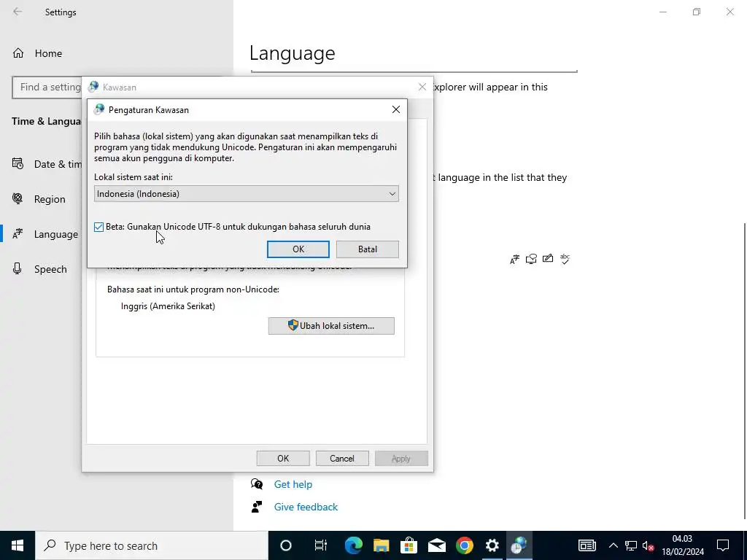Click Cancel in the Kawasan window
Viewport: 747px width, 560px height.
(342, 458)
